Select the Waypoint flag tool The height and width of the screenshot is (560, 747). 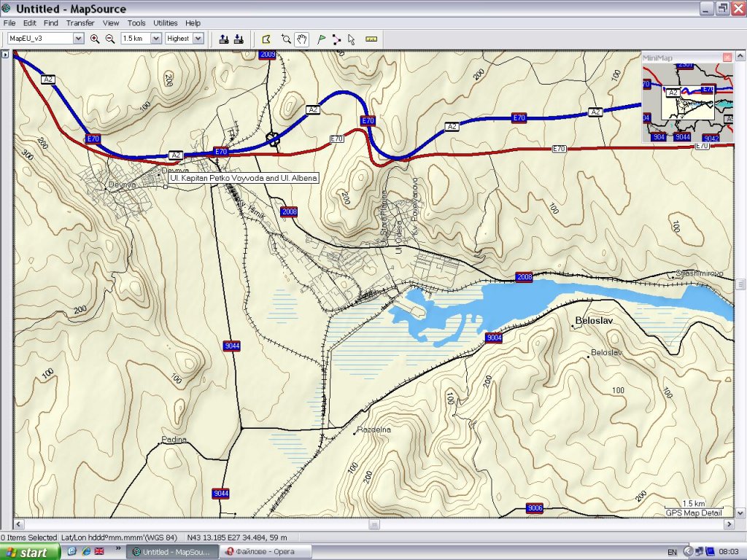tap(321, 39)
